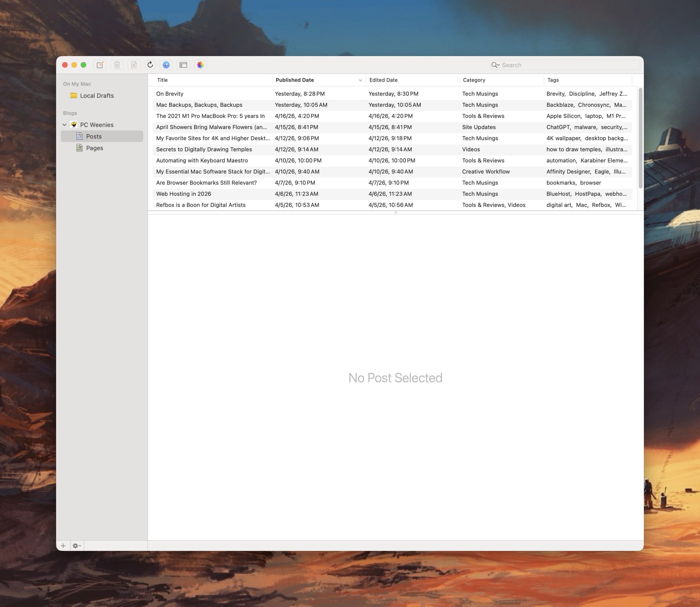
Task: Open the Photos media browser icon
Action: pyautogui.click(x=200, y=65)
